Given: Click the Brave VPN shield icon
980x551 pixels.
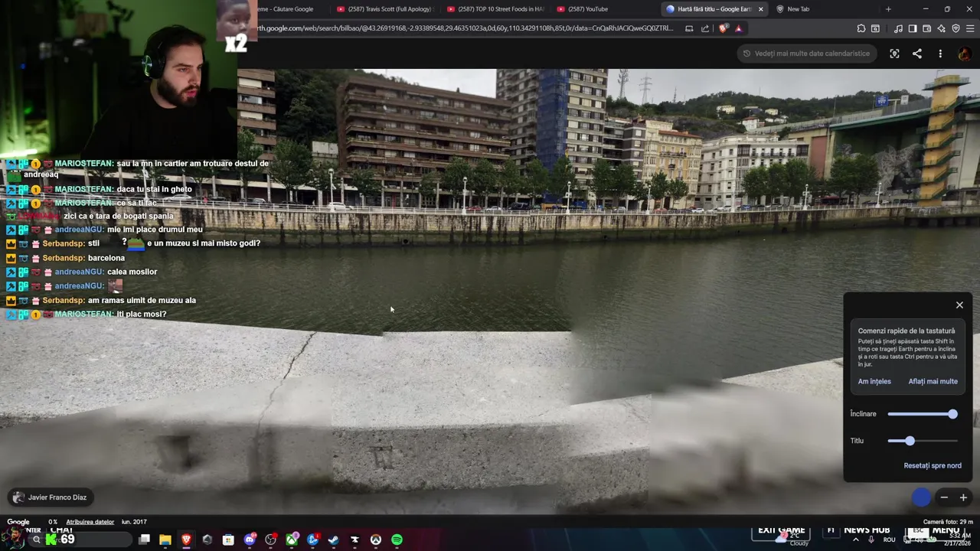Looking at the screenshot, I should pos(956,28).
